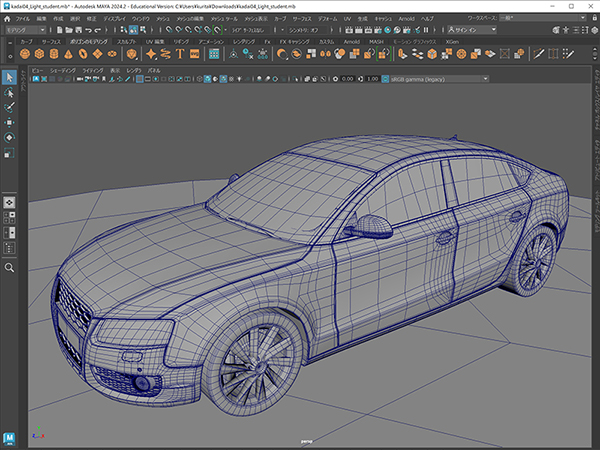Activate the Scale tool in toolbox
This screenshot has height=450, width=600.
(x=9, y=153)
